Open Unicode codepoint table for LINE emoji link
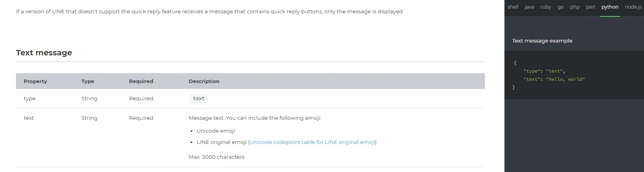 312,142
